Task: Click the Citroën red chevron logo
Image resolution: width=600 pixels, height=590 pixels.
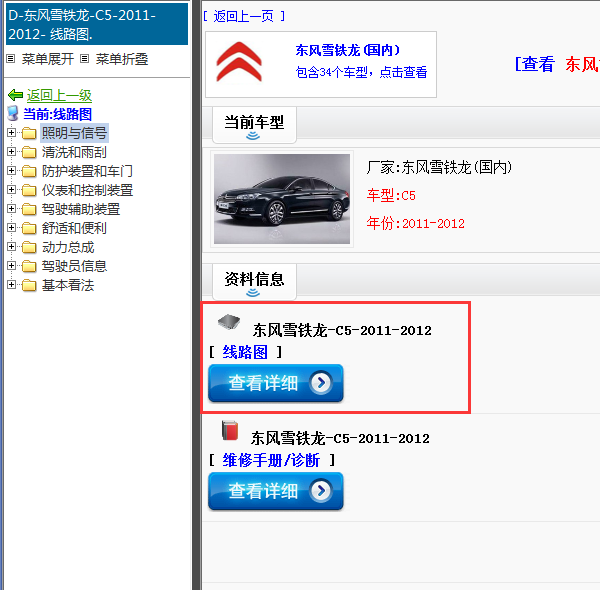Action: [239, 62]
